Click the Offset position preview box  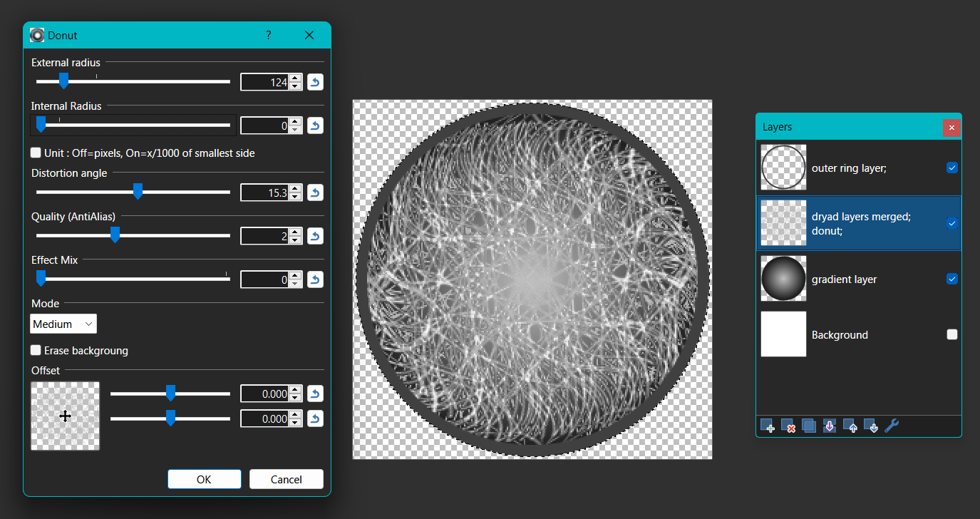(65, 416)
